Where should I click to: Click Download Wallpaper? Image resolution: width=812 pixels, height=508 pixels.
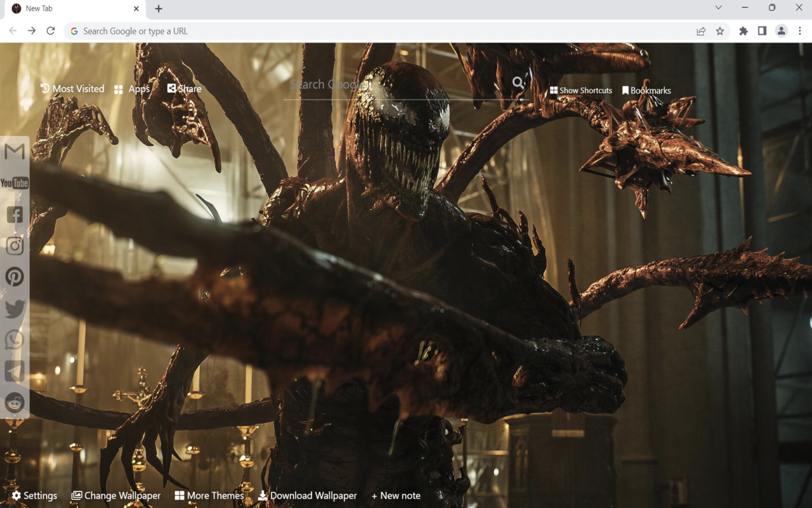pos(308,495)
